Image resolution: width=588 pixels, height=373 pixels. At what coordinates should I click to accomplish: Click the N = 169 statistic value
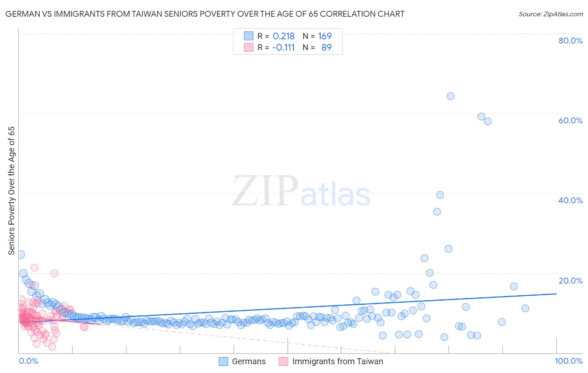(x=325, y=36)
